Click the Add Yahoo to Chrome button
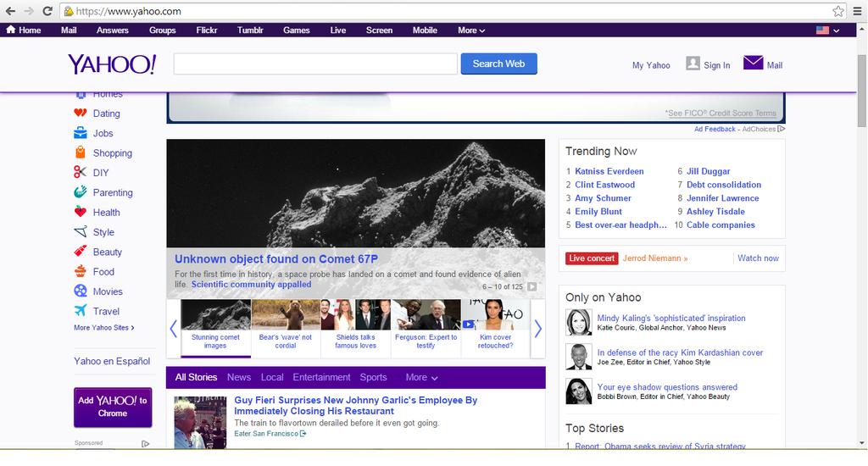Screen dimensions: 868x466 (113, 408)
